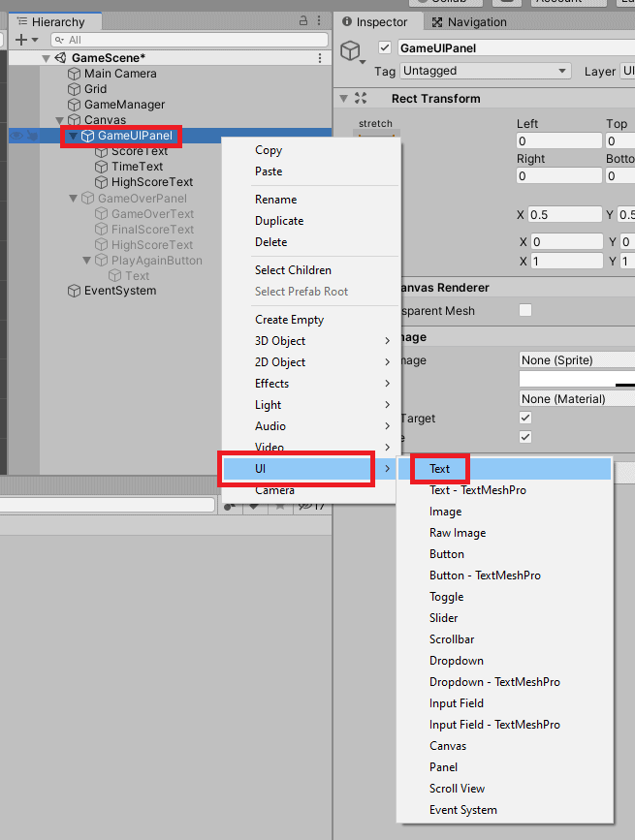
Task: Collapse the GameUIPanel tree arrow
Action: click(x=73, y=137)
